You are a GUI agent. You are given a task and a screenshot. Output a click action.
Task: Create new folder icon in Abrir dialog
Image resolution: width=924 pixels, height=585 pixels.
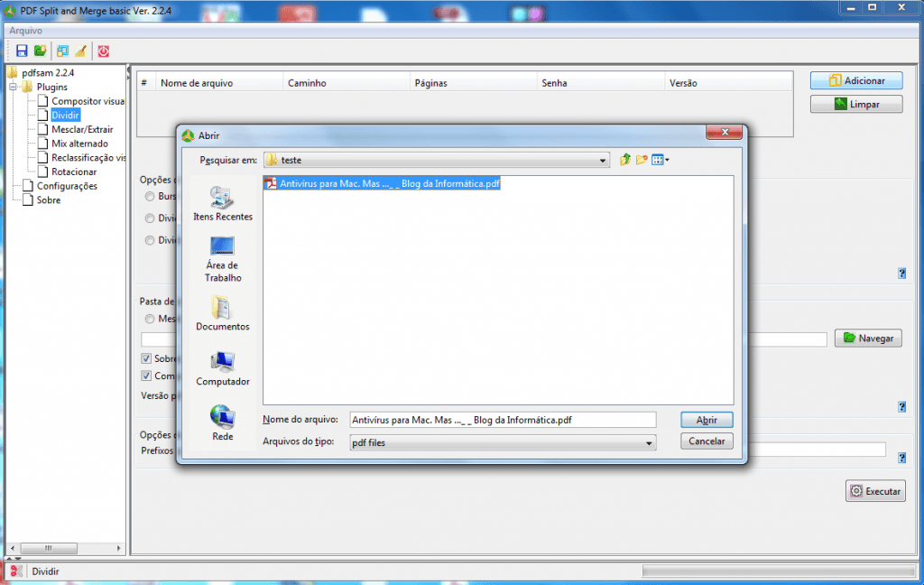pyautogui.click(x=642, y=159)
